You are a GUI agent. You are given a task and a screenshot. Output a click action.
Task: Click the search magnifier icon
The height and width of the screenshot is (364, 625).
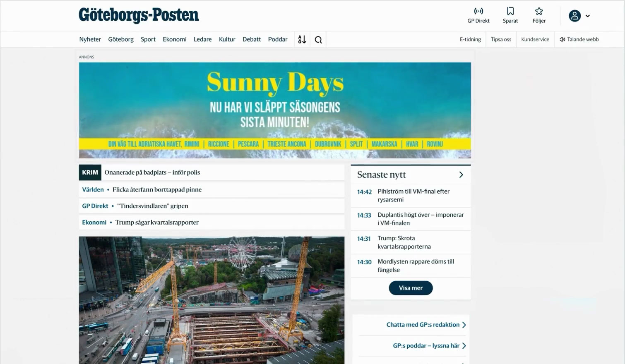[318, 40]
